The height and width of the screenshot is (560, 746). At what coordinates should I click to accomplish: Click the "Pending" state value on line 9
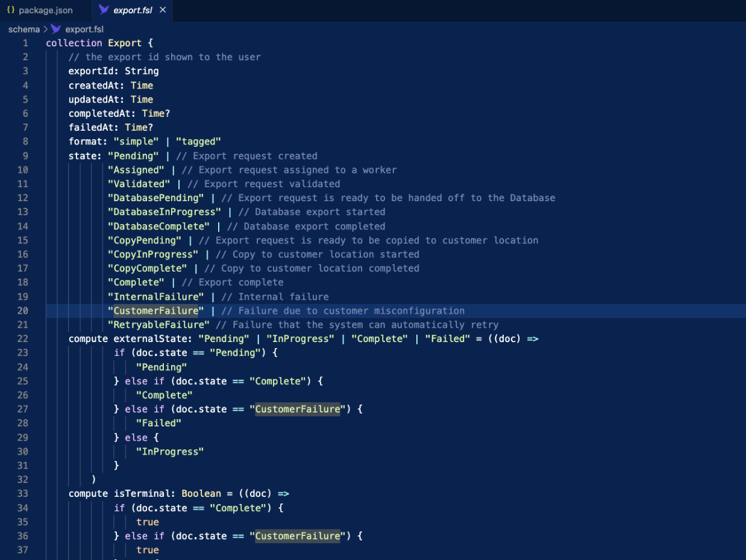point(133,156)
